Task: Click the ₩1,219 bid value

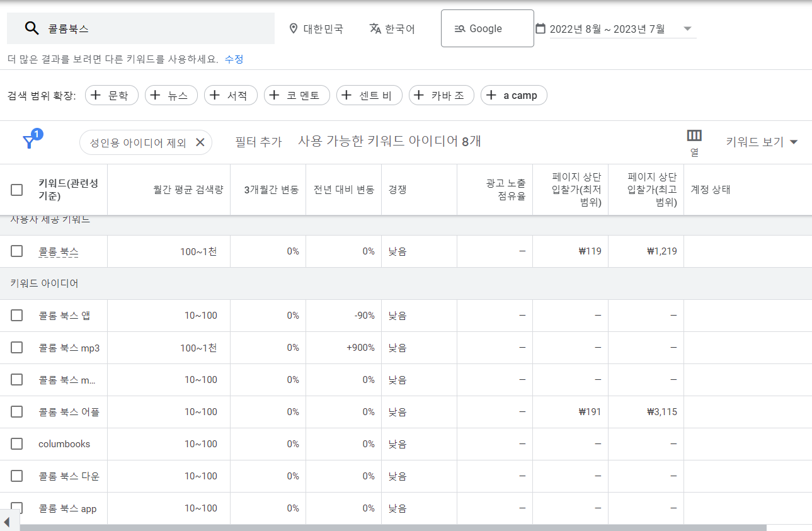Action: tap(662, 251)
